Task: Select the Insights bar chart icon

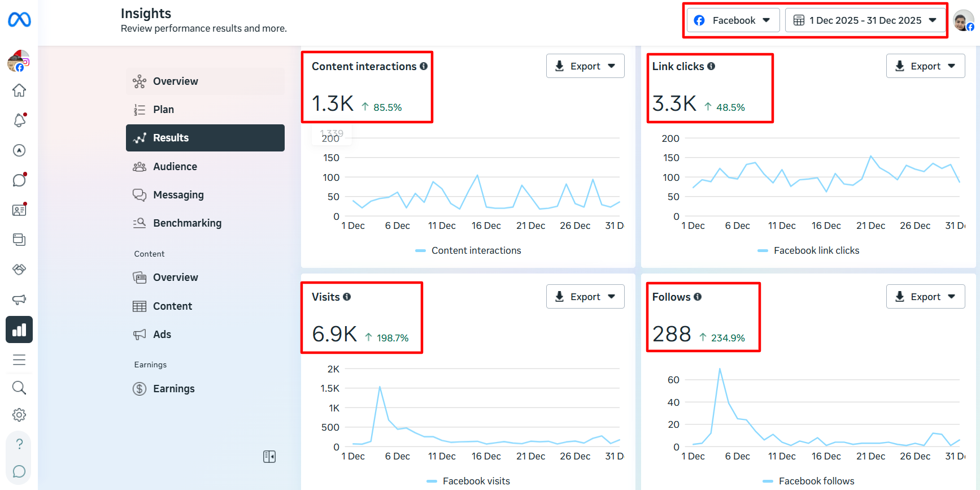Action: point(19,329)
